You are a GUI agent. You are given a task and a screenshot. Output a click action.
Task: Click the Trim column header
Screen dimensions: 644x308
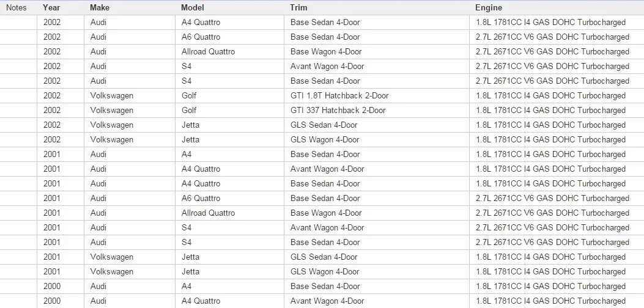coord(298,8)
